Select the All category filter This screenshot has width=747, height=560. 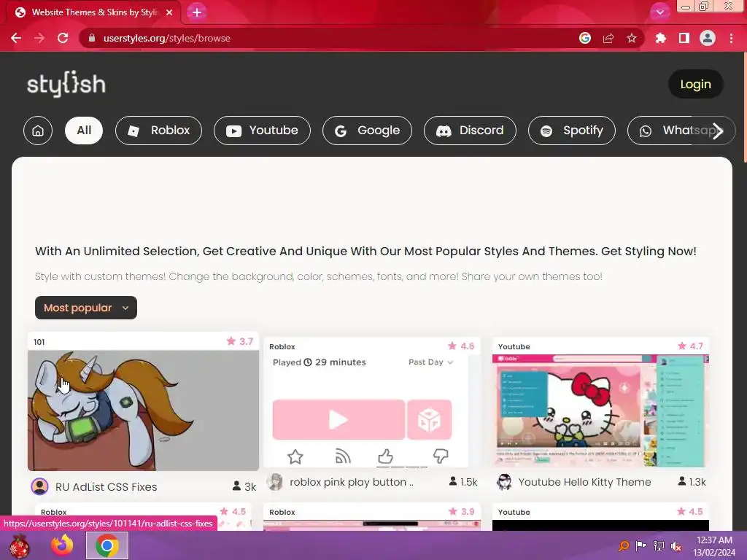point(84,131)
